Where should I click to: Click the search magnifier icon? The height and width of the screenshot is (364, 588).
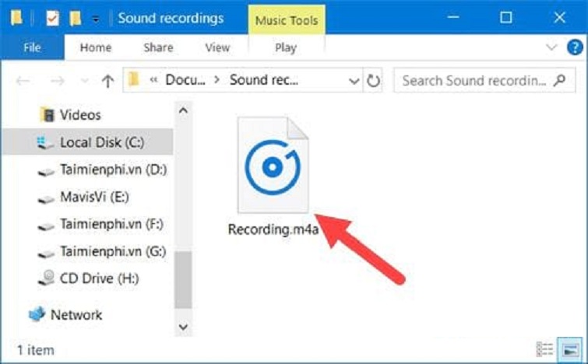point(559,80)
